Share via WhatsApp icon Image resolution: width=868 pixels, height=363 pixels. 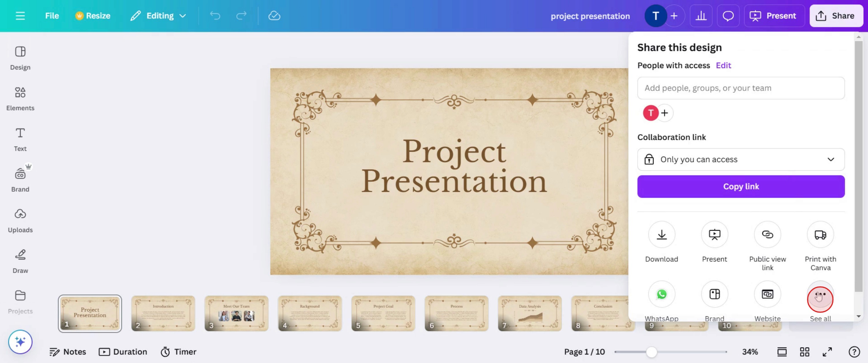(661, 294)
